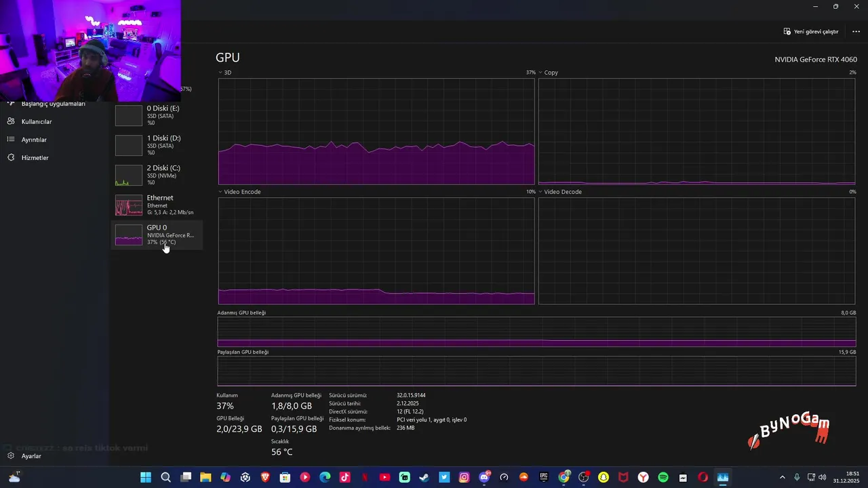Open the clock showing 18:51

click(846, 477)
